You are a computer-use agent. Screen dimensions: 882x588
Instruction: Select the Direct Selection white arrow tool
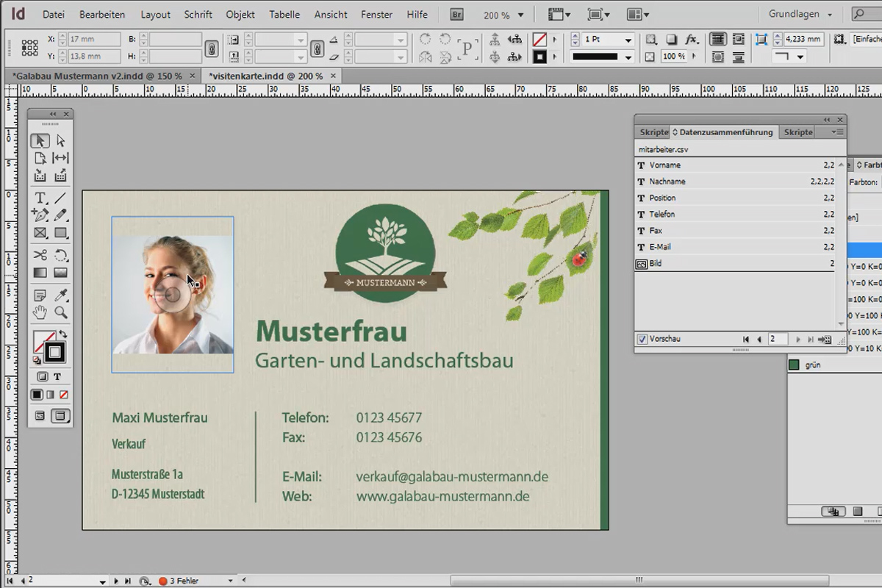[60, 140]
